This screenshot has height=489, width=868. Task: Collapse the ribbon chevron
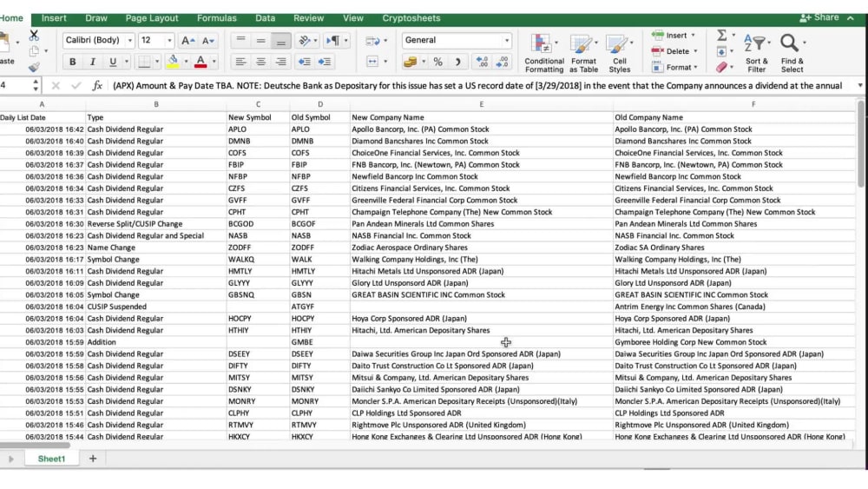point(851,18)
